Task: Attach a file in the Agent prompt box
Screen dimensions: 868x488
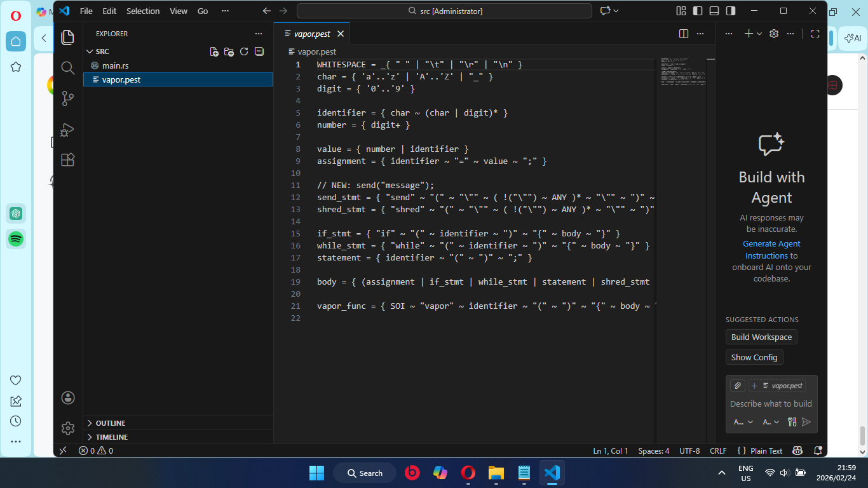Action: point(737,385)
